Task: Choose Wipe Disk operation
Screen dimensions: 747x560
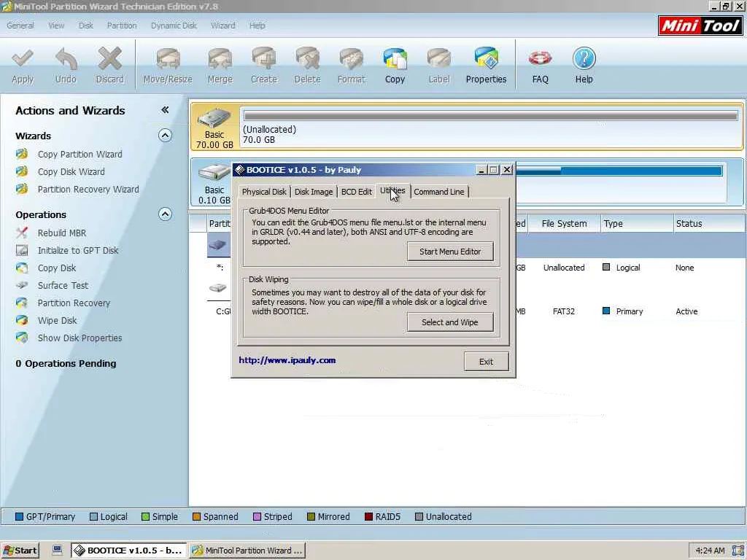Action: [57, 321]
